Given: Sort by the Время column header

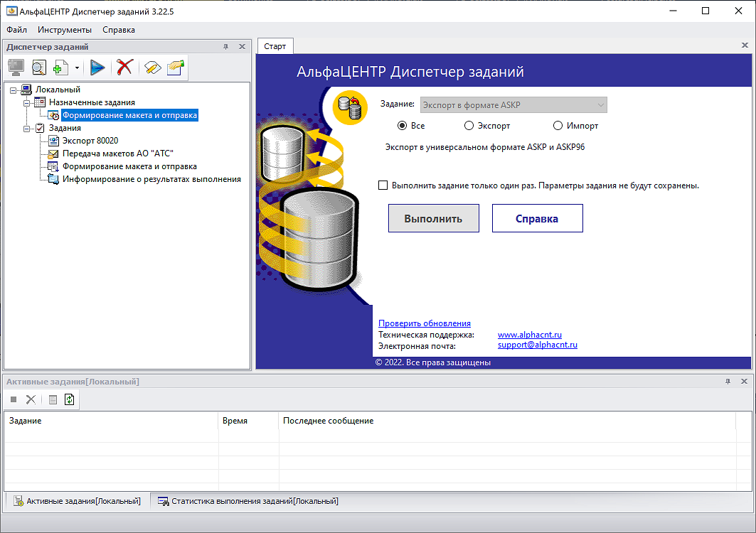Looking at the screenshot, I should click(x=249, y=421).
